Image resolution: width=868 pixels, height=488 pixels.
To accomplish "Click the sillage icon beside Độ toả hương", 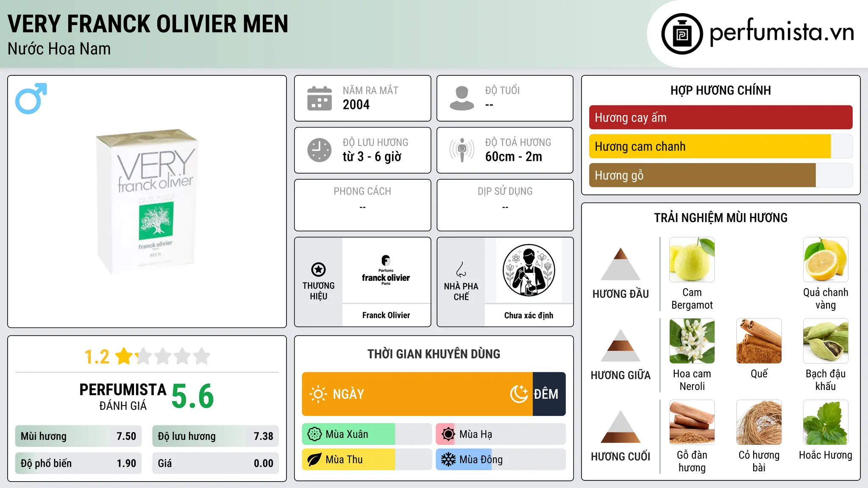I will [x=462, y=150].
